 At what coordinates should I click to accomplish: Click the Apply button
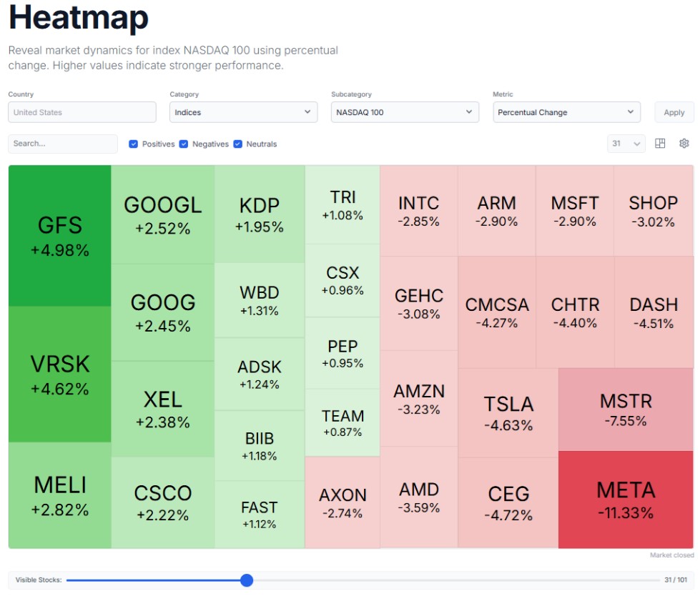[x=673, y=111]
